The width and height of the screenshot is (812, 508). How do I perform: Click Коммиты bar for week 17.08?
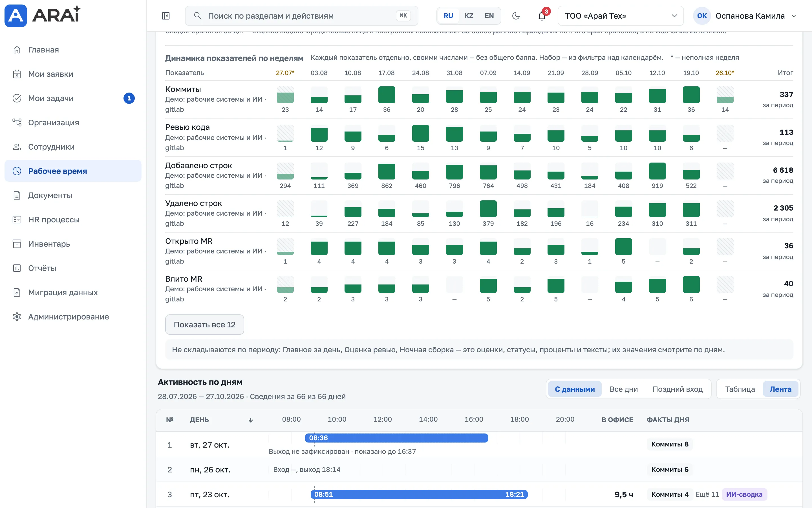coord(387,95)
